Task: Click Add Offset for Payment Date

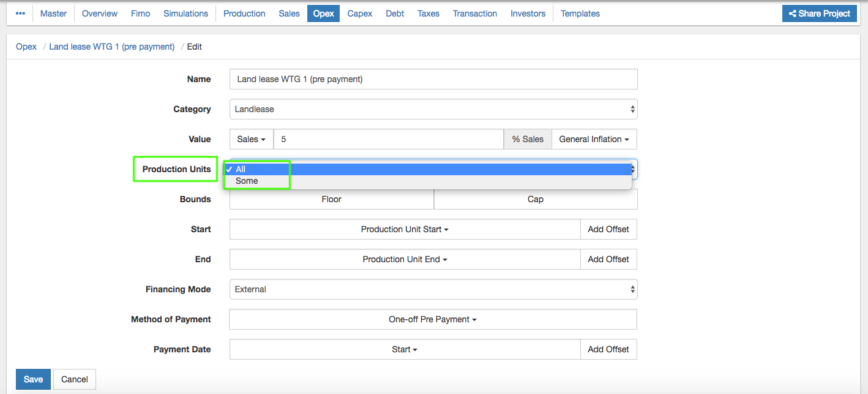Action: (x=608, y=349)
